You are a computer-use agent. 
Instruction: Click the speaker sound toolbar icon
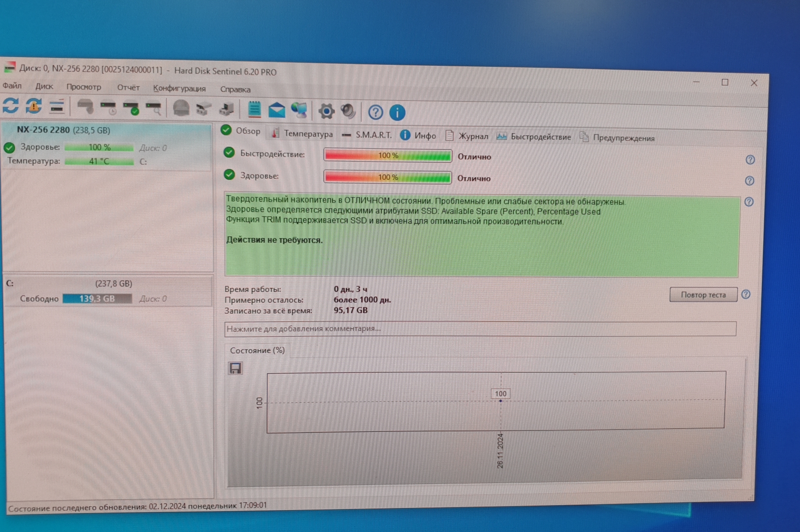tap(348, 111)
